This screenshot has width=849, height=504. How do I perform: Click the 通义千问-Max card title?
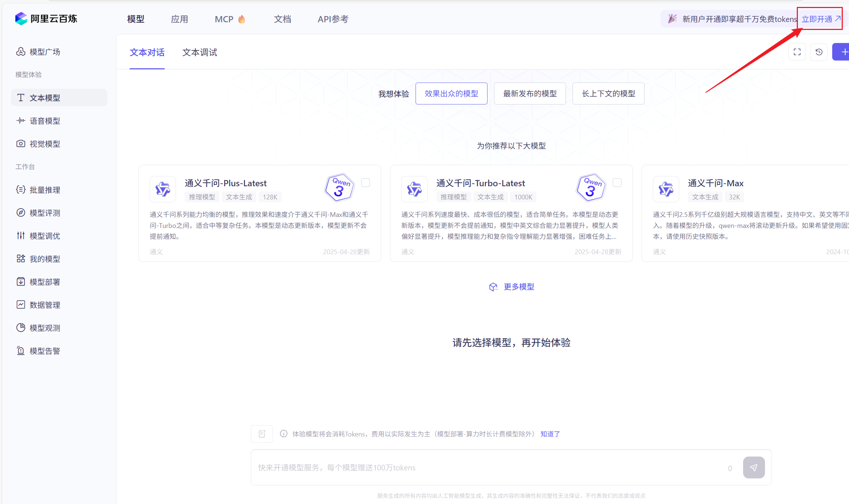coord(716,183)
